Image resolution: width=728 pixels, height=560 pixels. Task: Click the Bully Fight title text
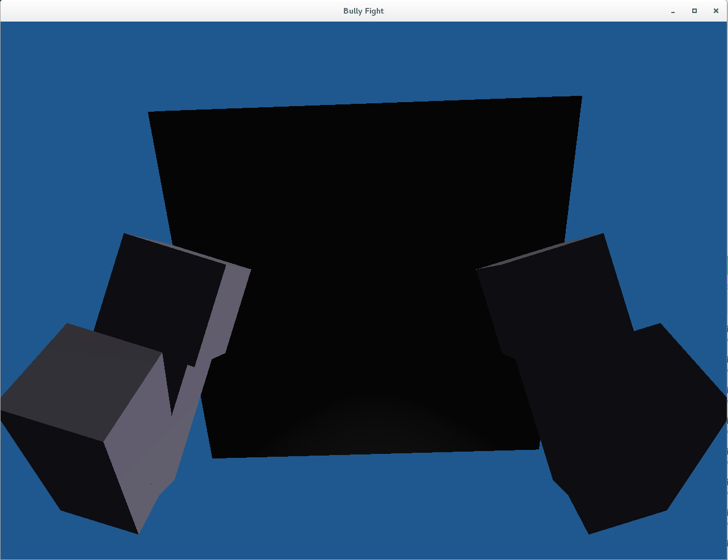coord(364,11)
